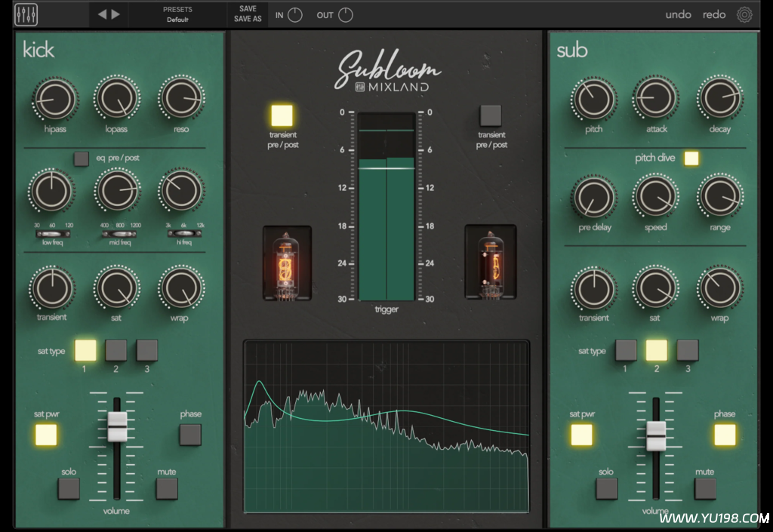The width and height of the screenshot is (773, 532).
Task: Adjust the kick volume fader
Action: pos(117,425)
